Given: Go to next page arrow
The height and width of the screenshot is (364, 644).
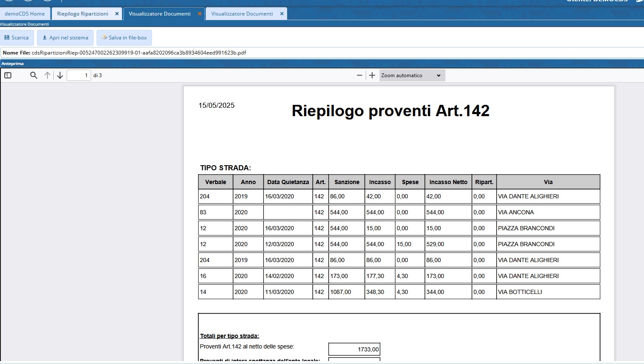Looking at the screenshot, I should [60, 75].
